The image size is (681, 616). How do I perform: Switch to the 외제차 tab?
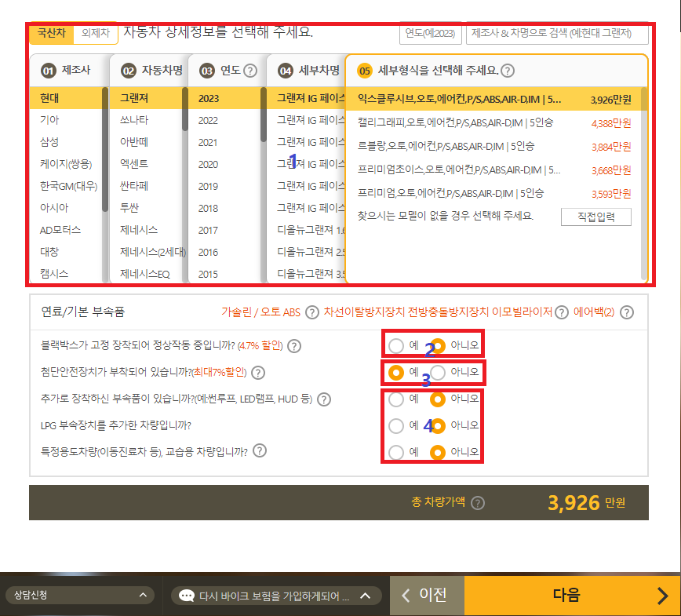(96, 33)
